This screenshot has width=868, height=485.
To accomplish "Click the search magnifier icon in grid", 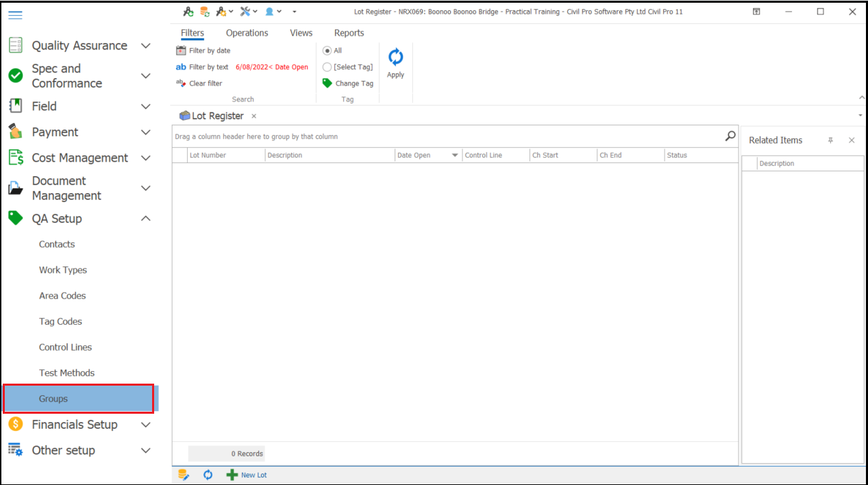I will 730,136.
